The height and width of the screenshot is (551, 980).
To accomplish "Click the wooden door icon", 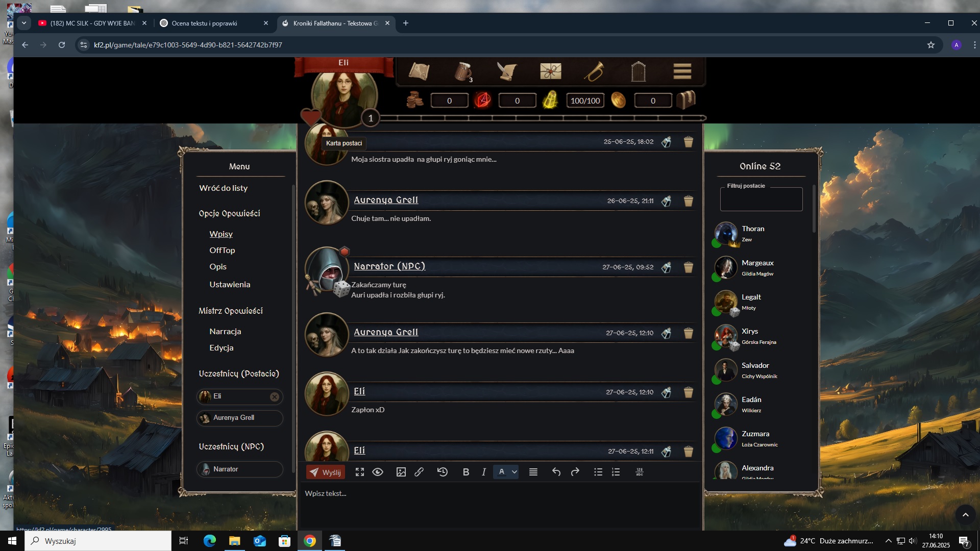I will [x=639, y=71].
